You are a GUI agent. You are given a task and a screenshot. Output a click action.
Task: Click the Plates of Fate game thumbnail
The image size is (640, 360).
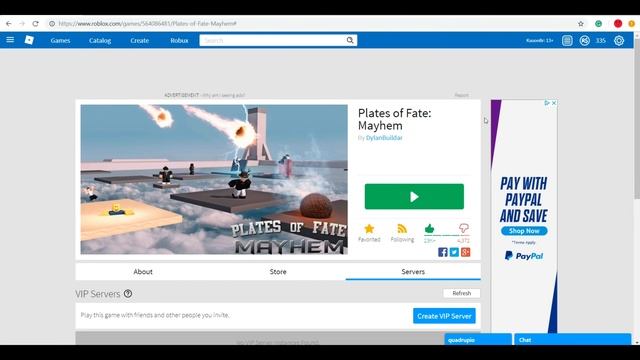click(214, 180)
